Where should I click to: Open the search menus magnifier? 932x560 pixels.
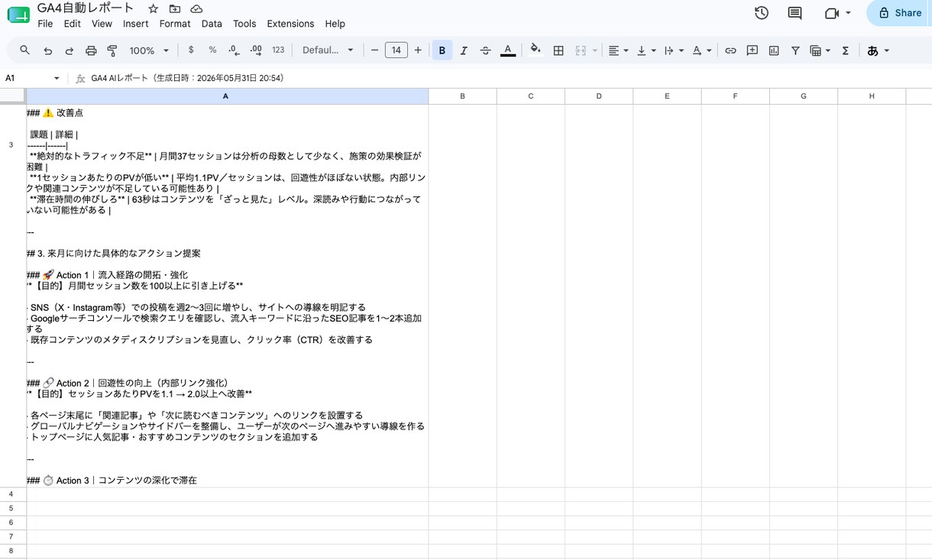(x=25, y=50)
